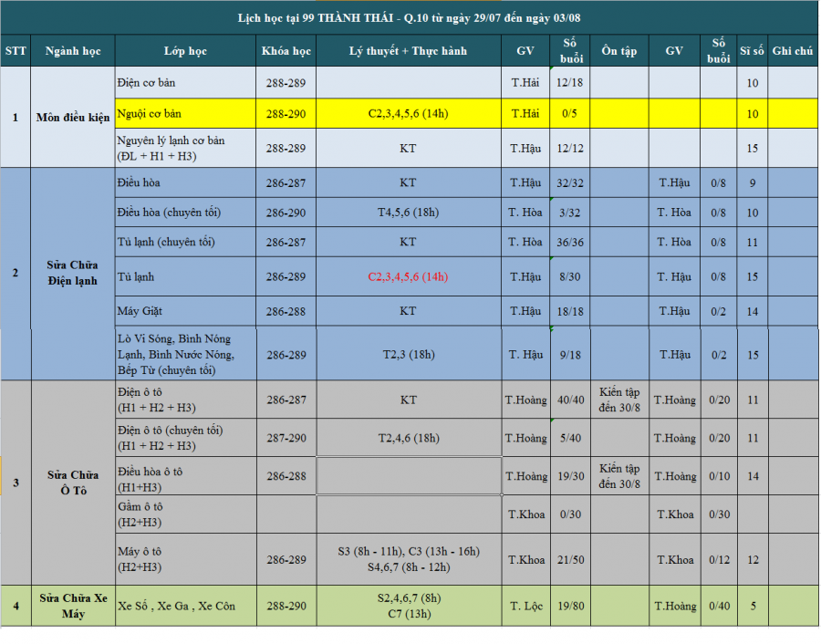The width and height of the screenshot is (821, 644).
Task: Click the "36/36" session count cell
Action: pyautogui.click(x=571, y=243)
